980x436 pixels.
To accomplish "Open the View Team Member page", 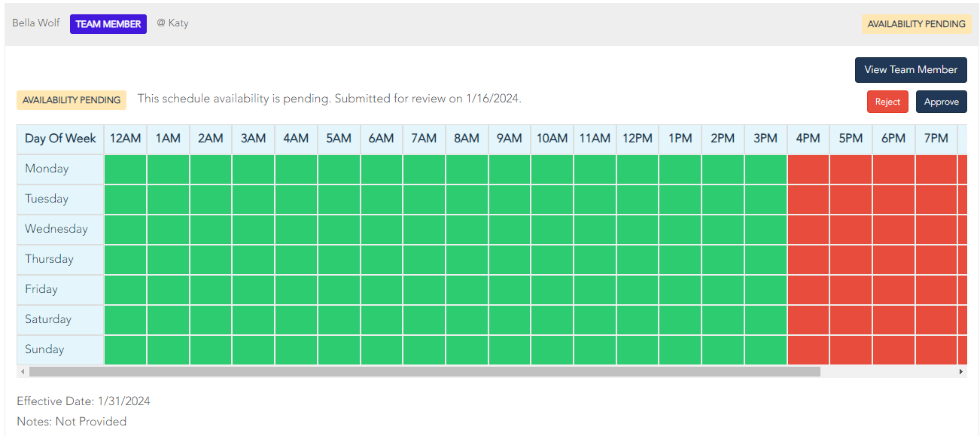I will [x=911, y=69].
